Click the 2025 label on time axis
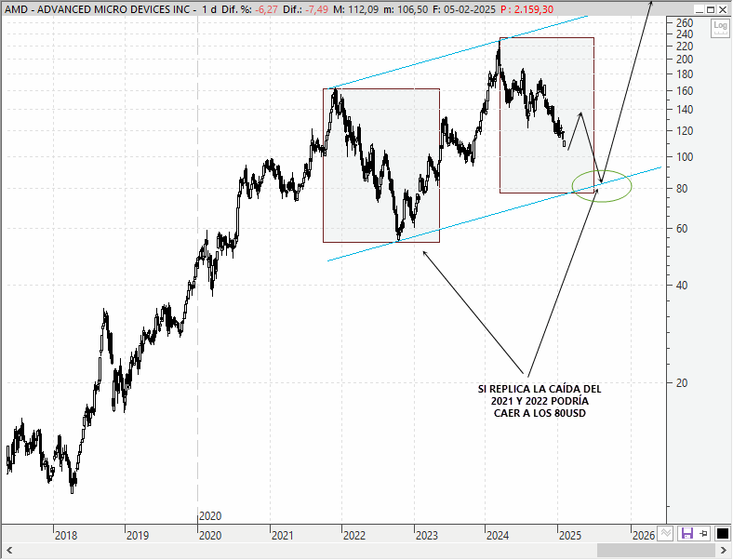Viewport: 733px width, 560px height. (x=570, y=535)
